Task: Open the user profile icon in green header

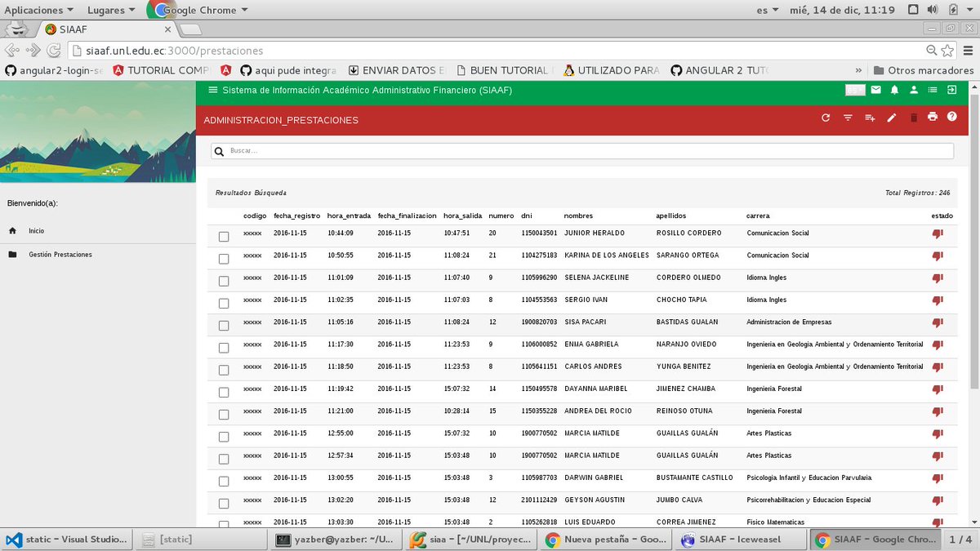Action: [914, 90]
